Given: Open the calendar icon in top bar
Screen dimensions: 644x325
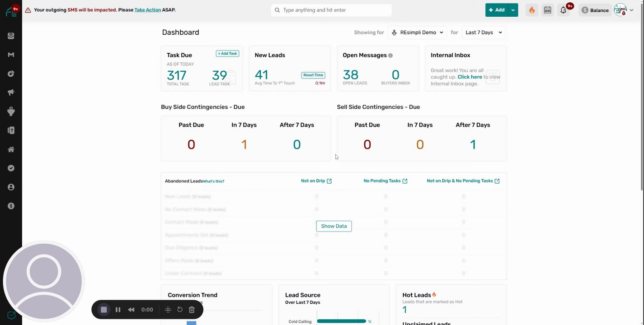Looking at the screenshot, I should [547, 10].
